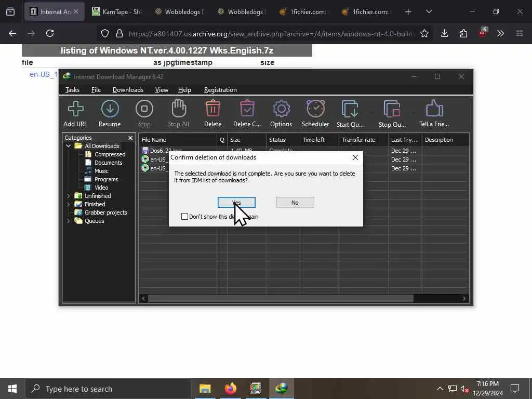This screenshot has height=399, width=532.
Task: Click Start Queue toolbar icon
Action: (x=350, y=114)
